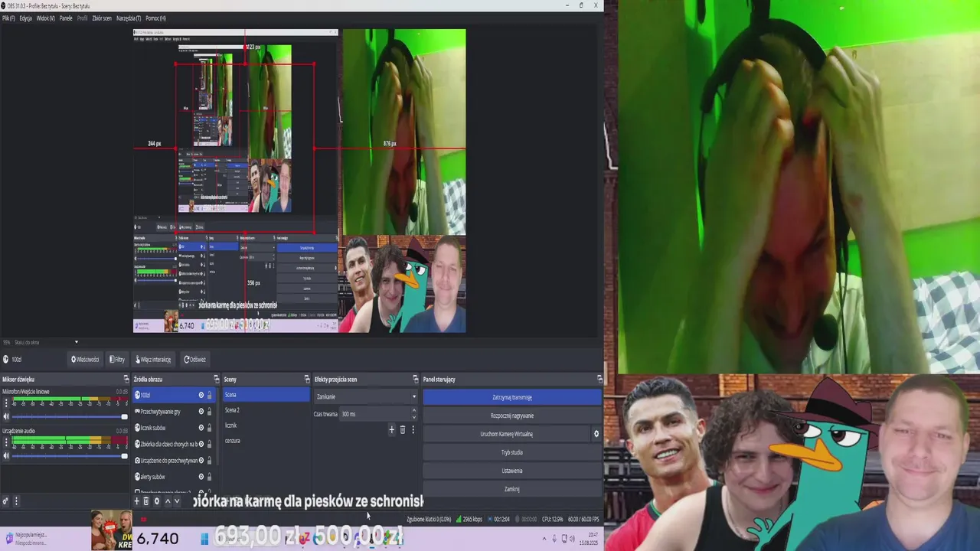Open options menu for Urządzenie audio

click(x=6, y=442)
